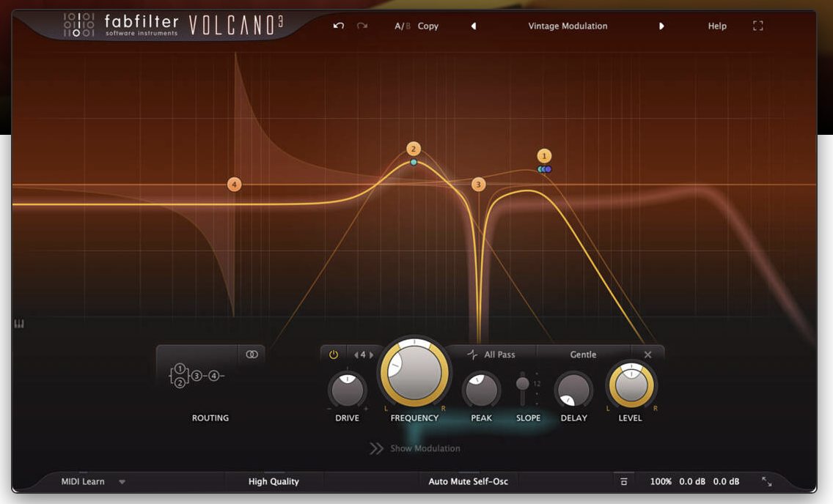Click the 100% mix value

(661, 482)
